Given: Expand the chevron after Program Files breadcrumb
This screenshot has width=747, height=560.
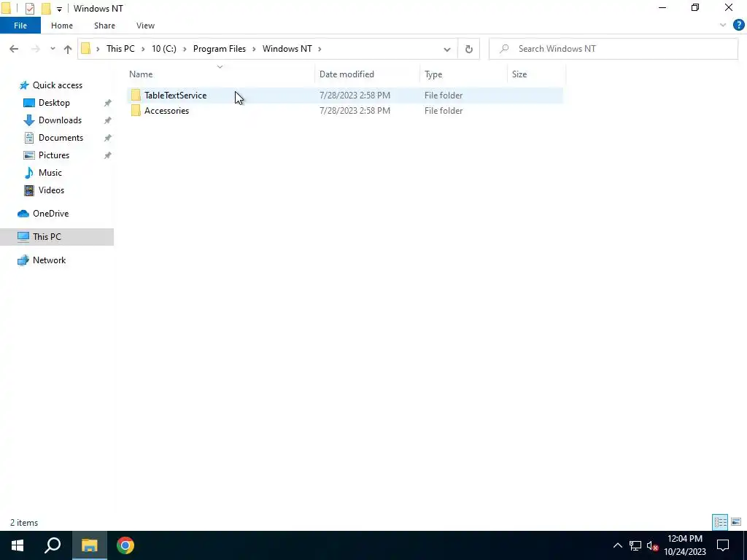Looking at the screenshot, I should [x=254, y=49].
